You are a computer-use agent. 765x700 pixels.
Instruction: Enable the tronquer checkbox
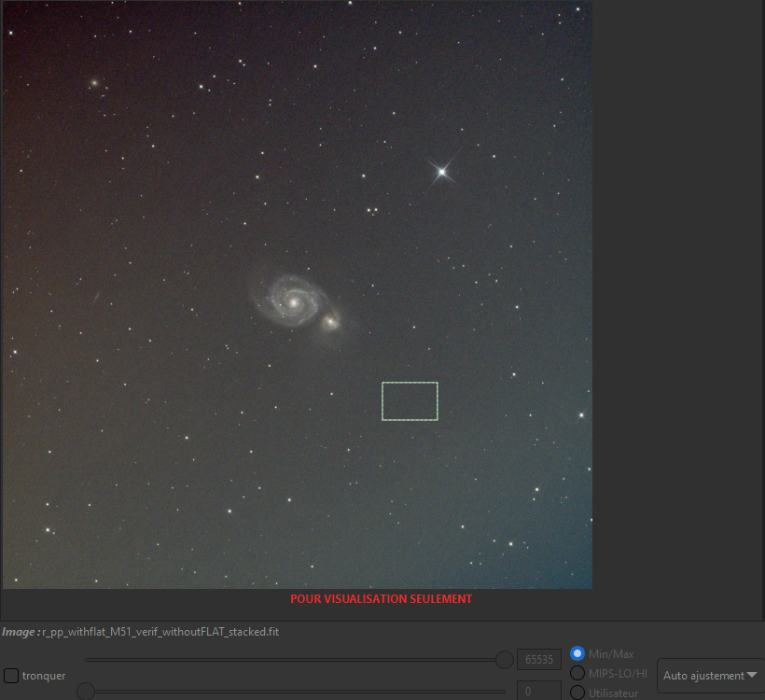pyautogui.click(x=12, y=675)
